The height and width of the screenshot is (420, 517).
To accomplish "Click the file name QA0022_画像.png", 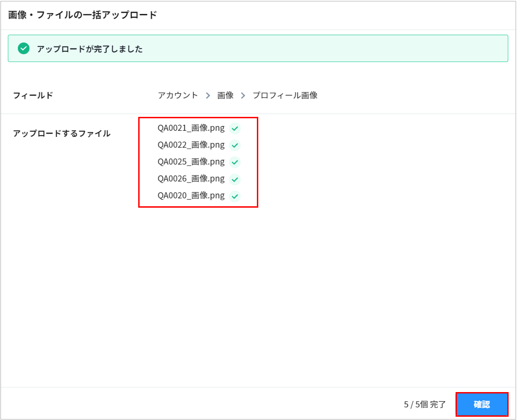I will coord(191,145).
